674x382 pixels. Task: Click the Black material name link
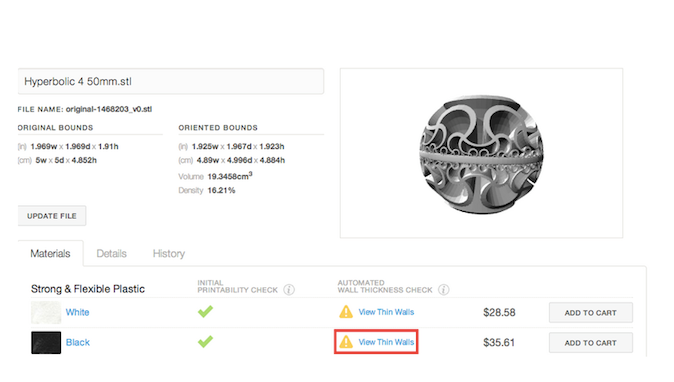click(x=78, y=342)
